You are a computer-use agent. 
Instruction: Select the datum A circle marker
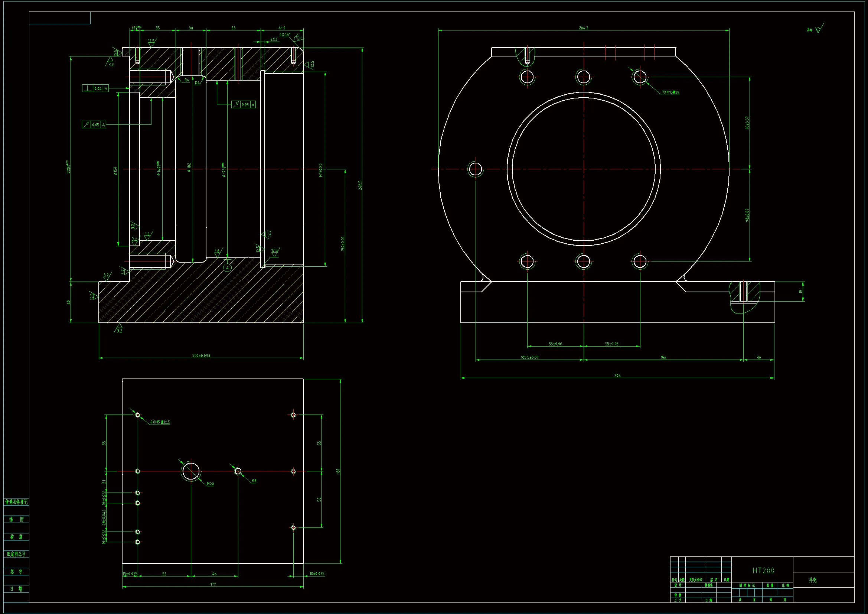(227, 268)
